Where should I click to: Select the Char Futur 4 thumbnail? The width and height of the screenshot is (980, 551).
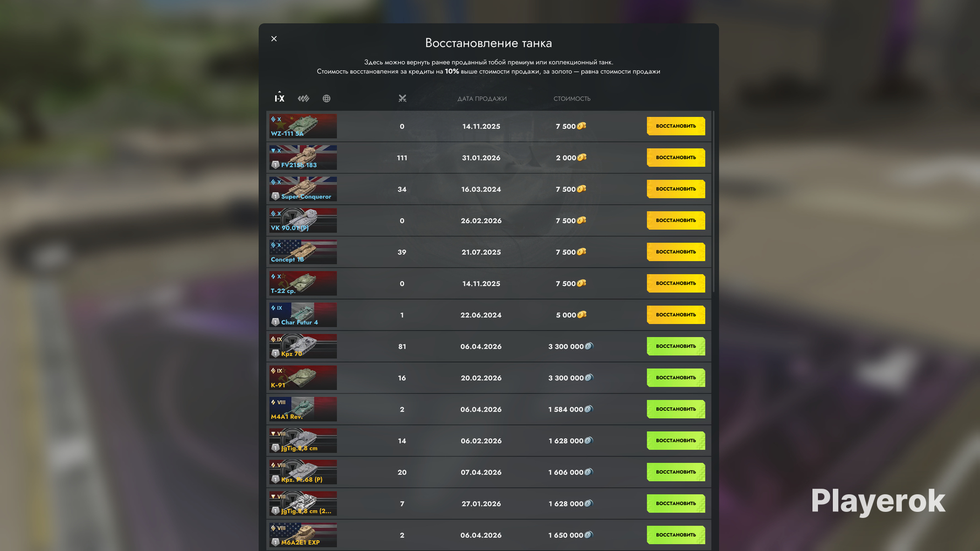303,315
